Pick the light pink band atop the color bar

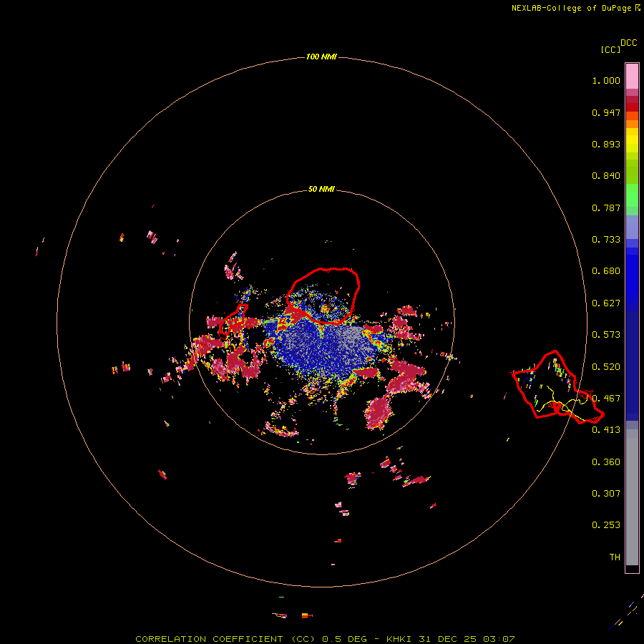coord(632,76)
